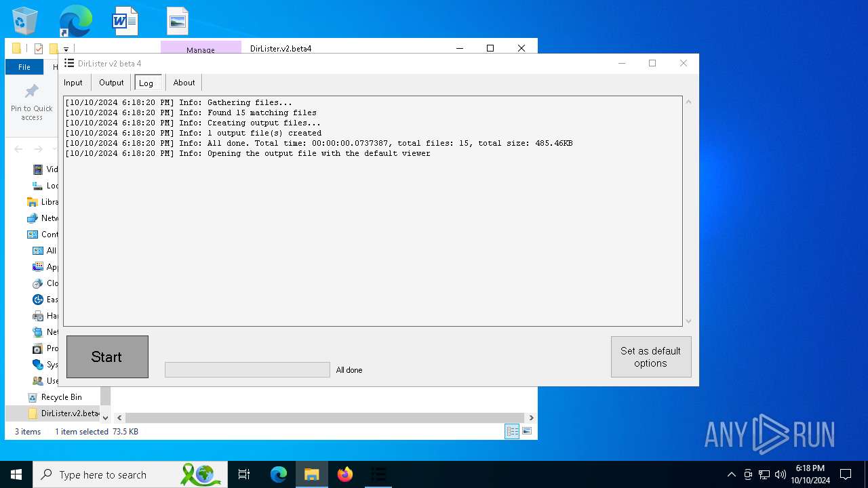Switch to the Input tab in DirLister
This screenshot has width=868, height=488.
point(73,83)
